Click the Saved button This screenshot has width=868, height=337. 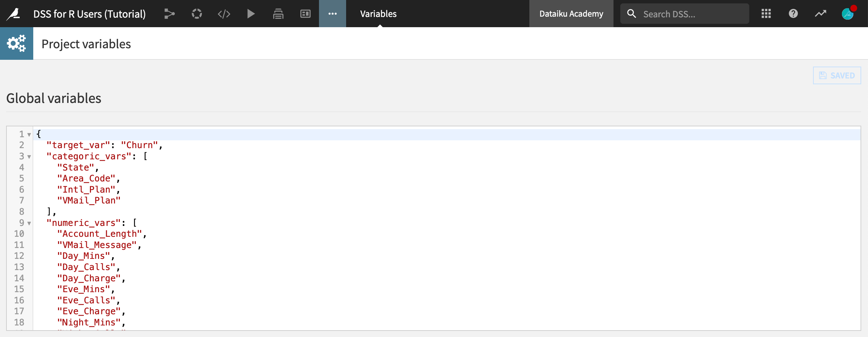837,75
